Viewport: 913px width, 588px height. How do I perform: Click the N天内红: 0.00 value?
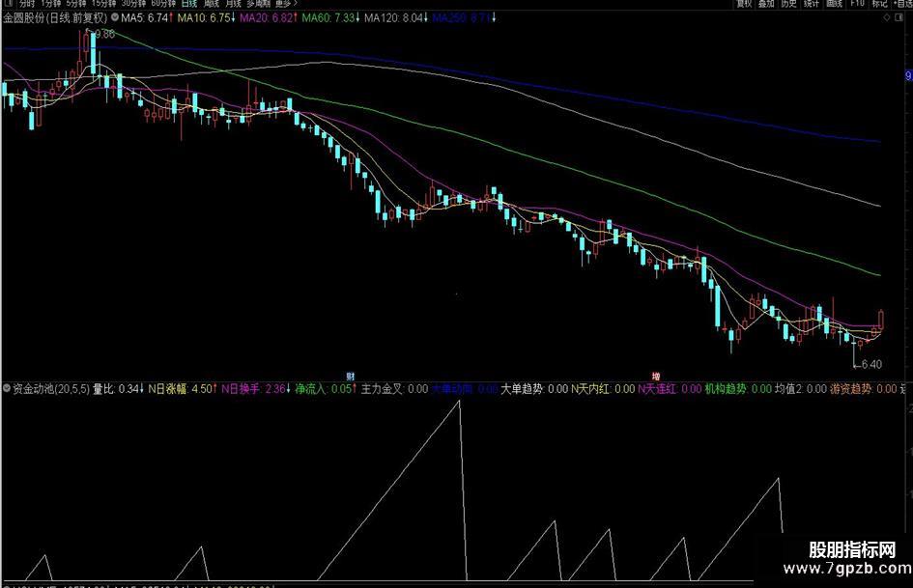[x=603, y=388]
